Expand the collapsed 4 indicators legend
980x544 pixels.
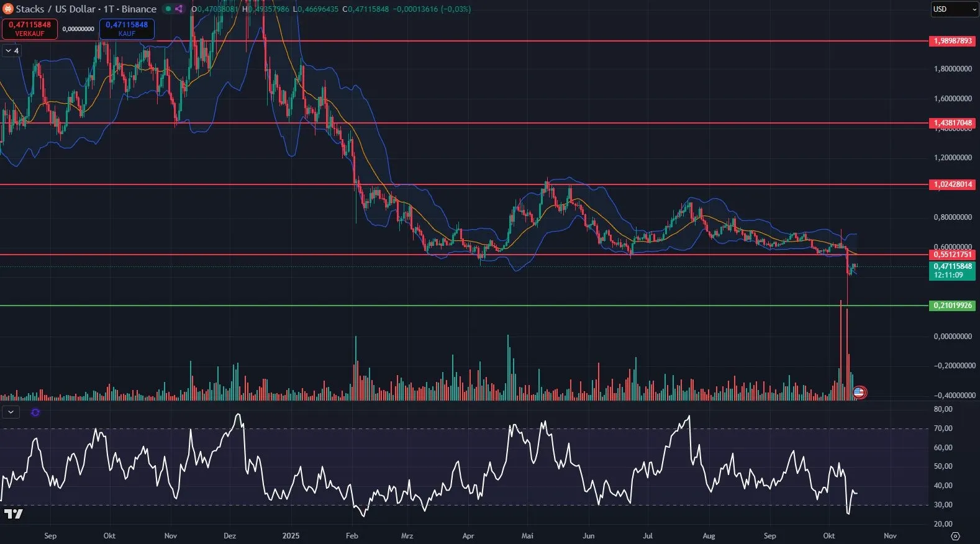pos(12,50)
